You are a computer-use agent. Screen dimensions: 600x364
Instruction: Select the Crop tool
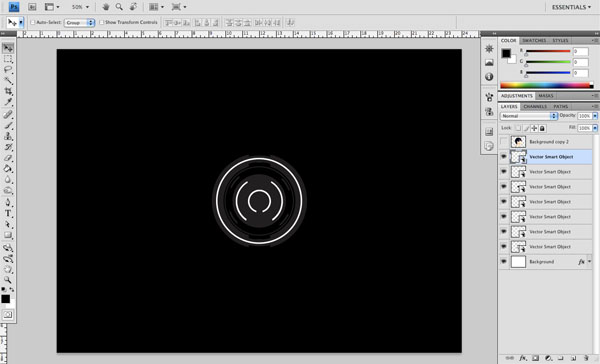pyautogui.click(x=8, y=91)
